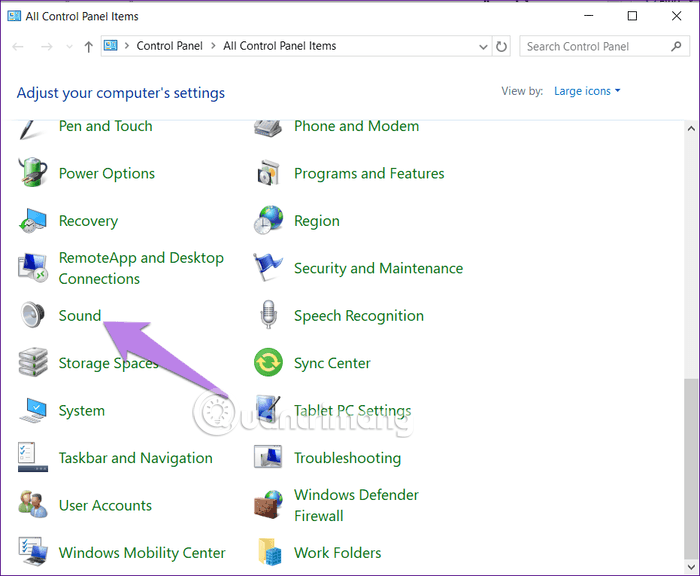
Task: Open the Recovery link
Action: [88, 221]
